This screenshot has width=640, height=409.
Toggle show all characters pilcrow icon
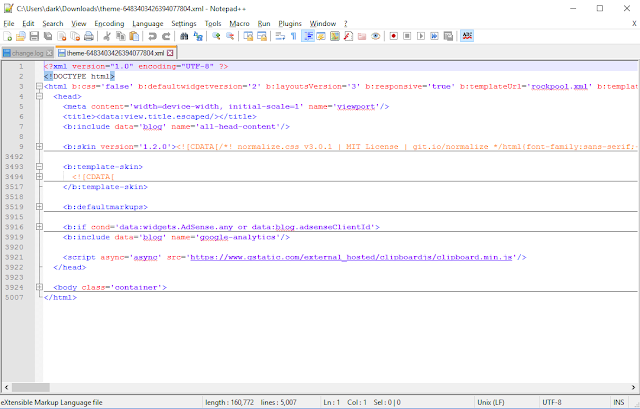293,36
